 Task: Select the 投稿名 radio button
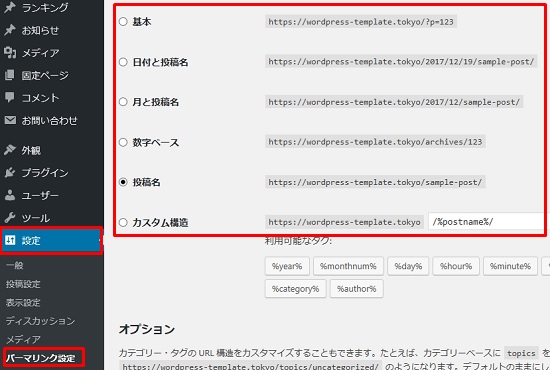pos(123,182)
